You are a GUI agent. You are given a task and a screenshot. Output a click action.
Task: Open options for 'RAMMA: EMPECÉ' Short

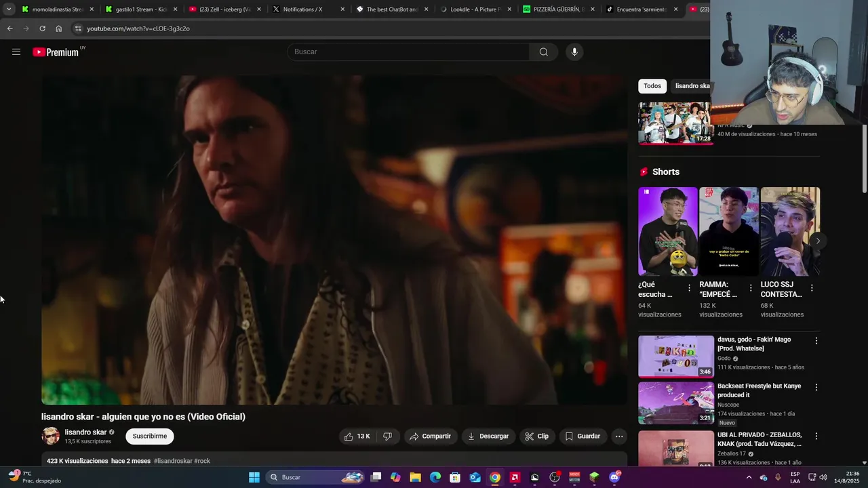(751, 288)
